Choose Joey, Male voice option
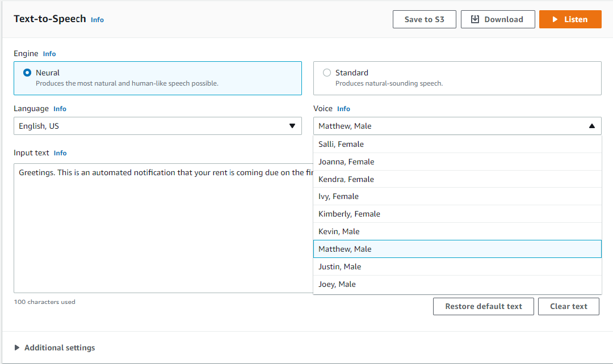613x364 pixels. [457, 284]
